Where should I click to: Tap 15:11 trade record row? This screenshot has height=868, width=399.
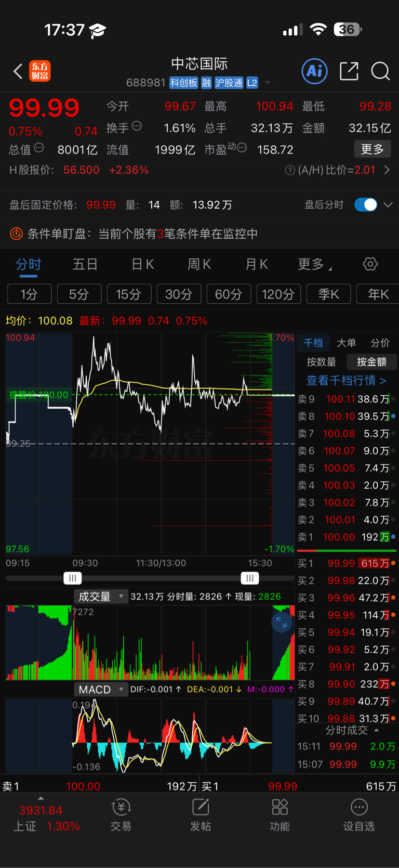click(347, 746)
